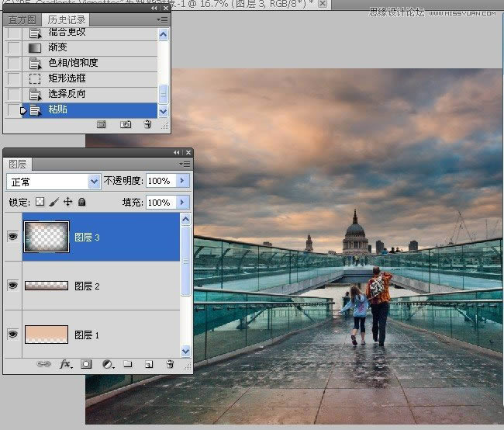Image resolution: width=504 pixels, height=430 pixels.
Task: Switch to the 直方图 tab
Action: coord(21,19)
